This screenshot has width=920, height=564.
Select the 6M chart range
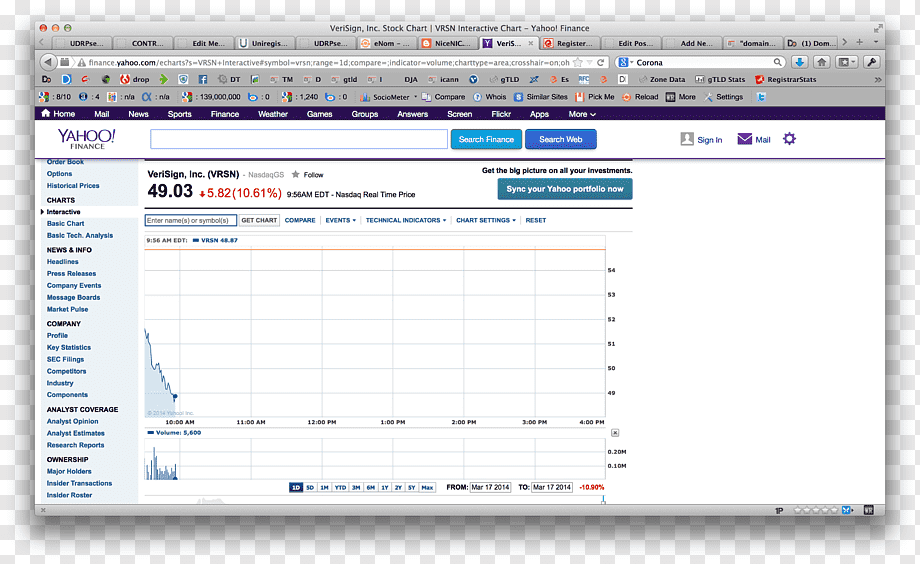pyautogui.click(x=370, y=487)
